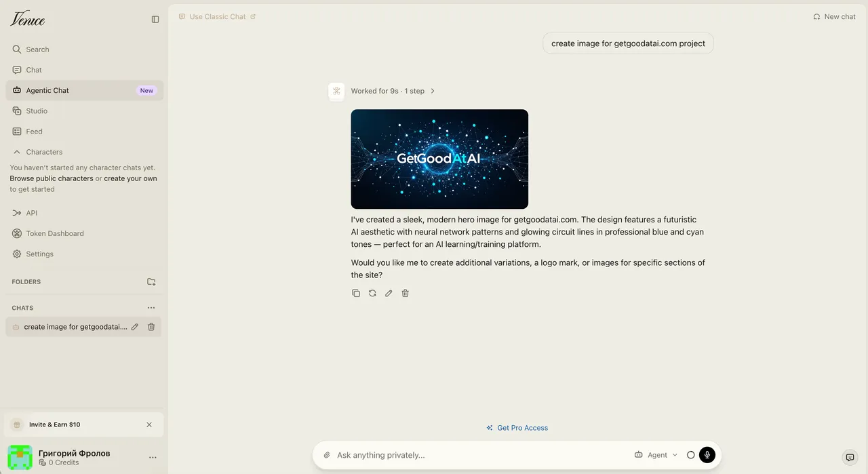Collapse the sidebar panel icon
Viewport: 868px width, 474px height.
155,20
